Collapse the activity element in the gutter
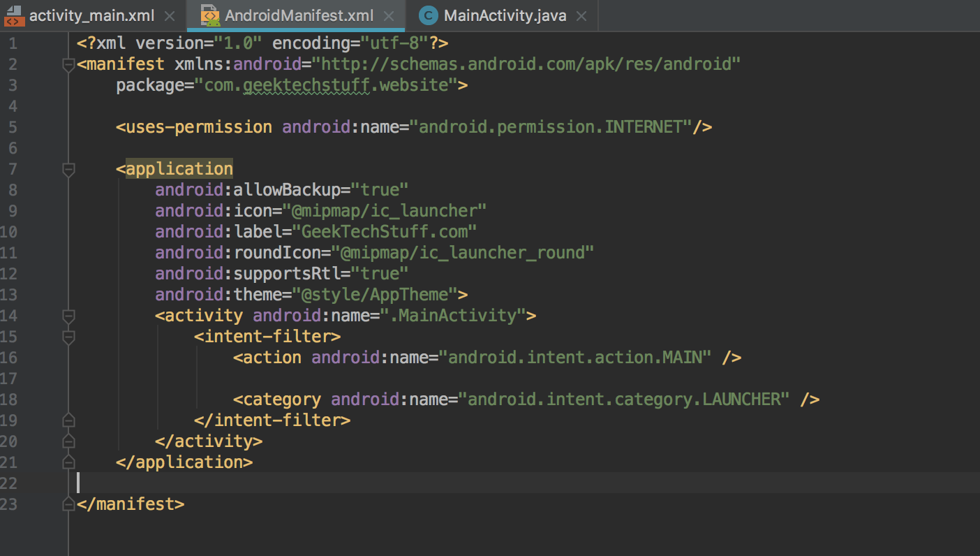Screen dimensions: 980x556 pos(68,315)
